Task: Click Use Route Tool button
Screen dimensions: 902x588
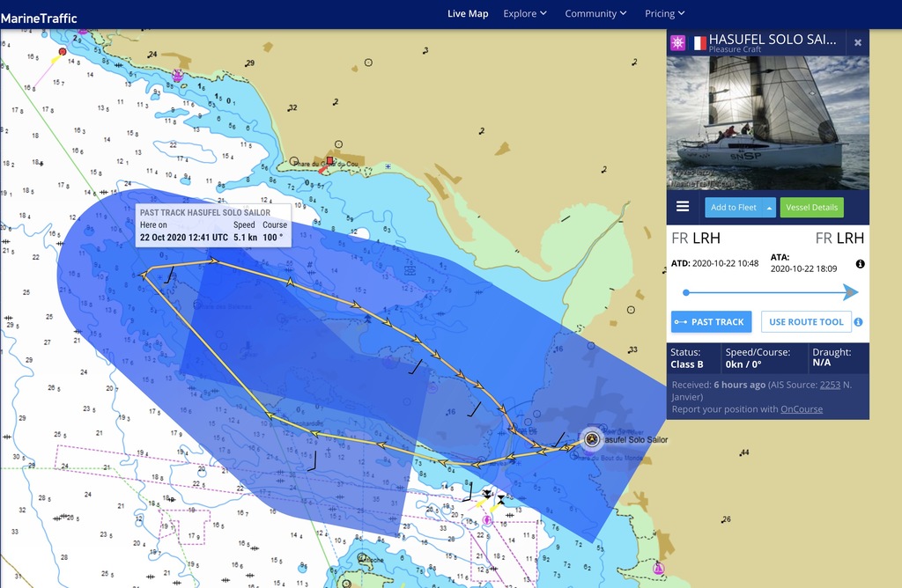Action: click(806, 322)
